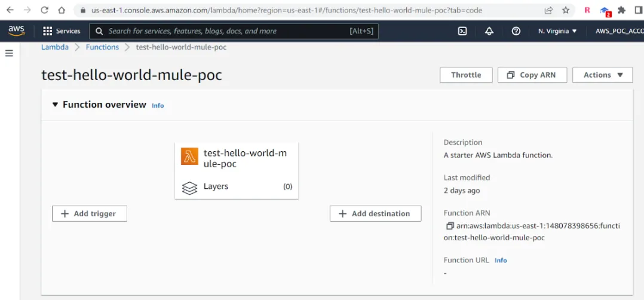Focus the AWS services search box
The image size is (644, 300).
pos(234,31)
